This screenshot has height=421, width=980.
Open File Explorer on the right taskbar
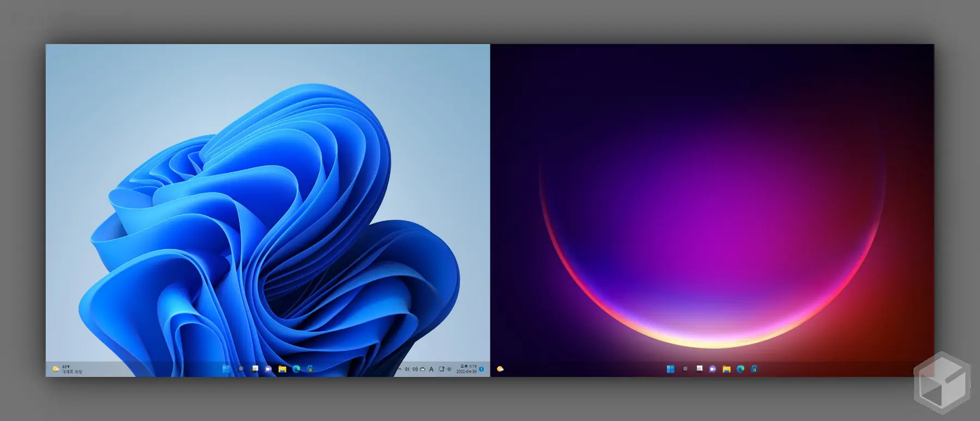coord(726,369)
